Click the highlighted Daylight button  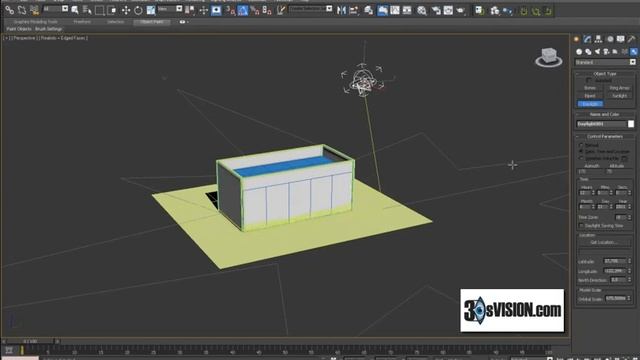[x=590, y=104]
